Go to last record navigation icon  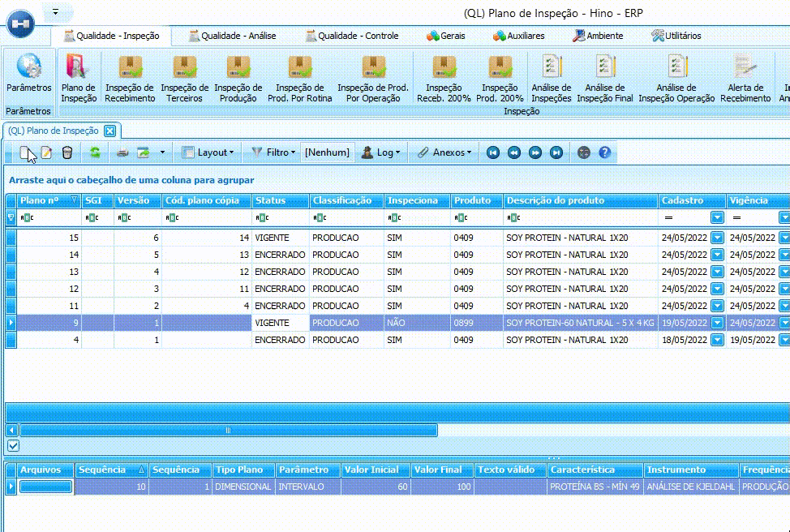coord(556,152)
